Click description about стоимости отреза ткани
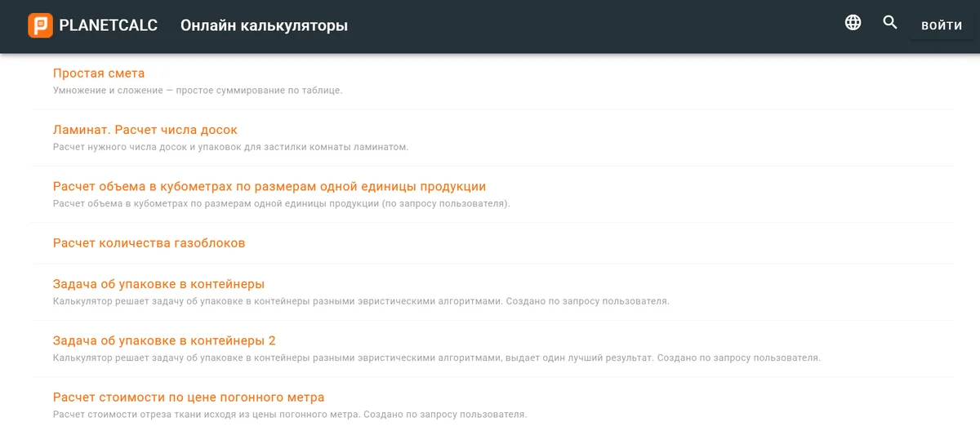980x431 pixels. tap(290, 415)
